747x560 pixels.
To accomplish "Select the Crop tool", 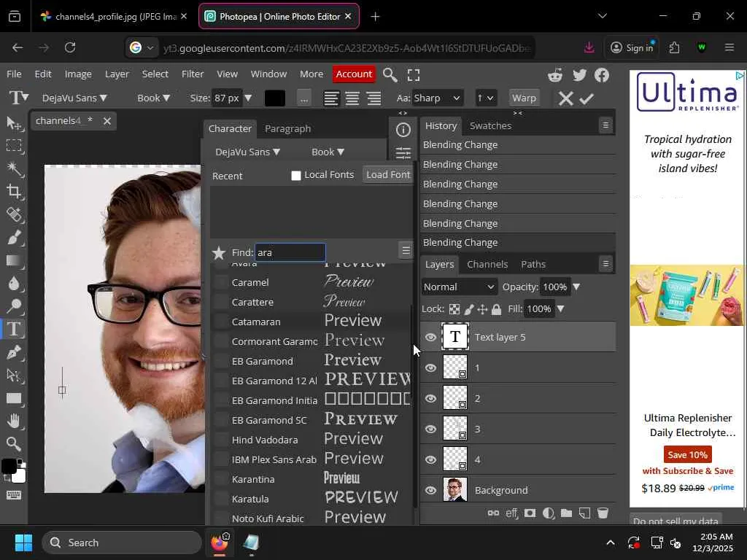I will pos(14,191).
